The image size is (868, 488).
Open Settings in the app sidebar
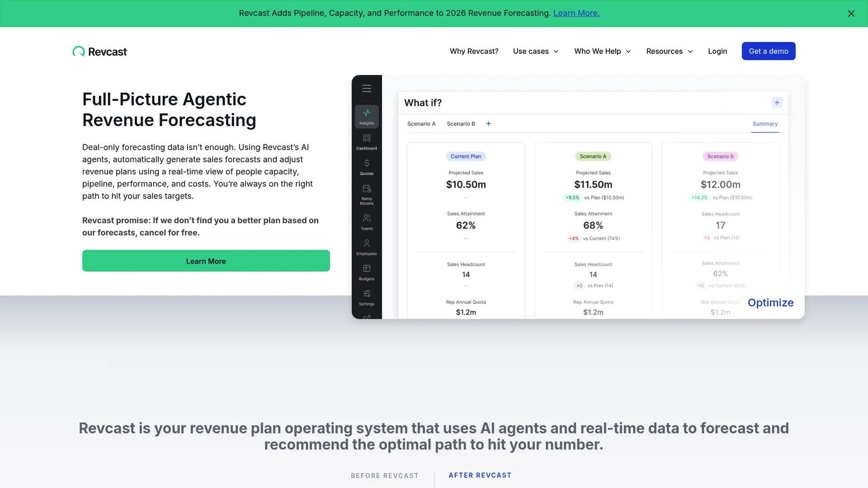pyautogui.click(x=367, y=298)
